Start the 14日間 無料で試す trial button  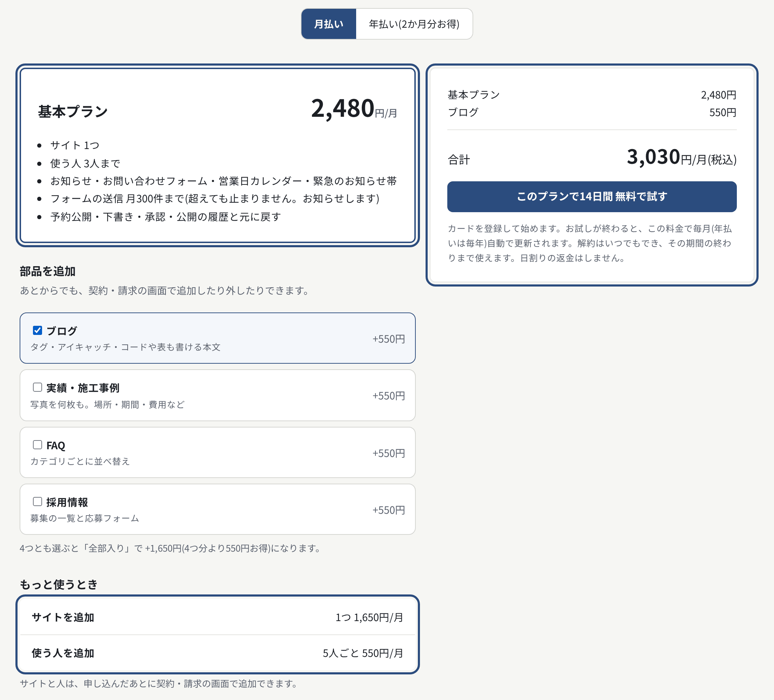tap(592, 197)
